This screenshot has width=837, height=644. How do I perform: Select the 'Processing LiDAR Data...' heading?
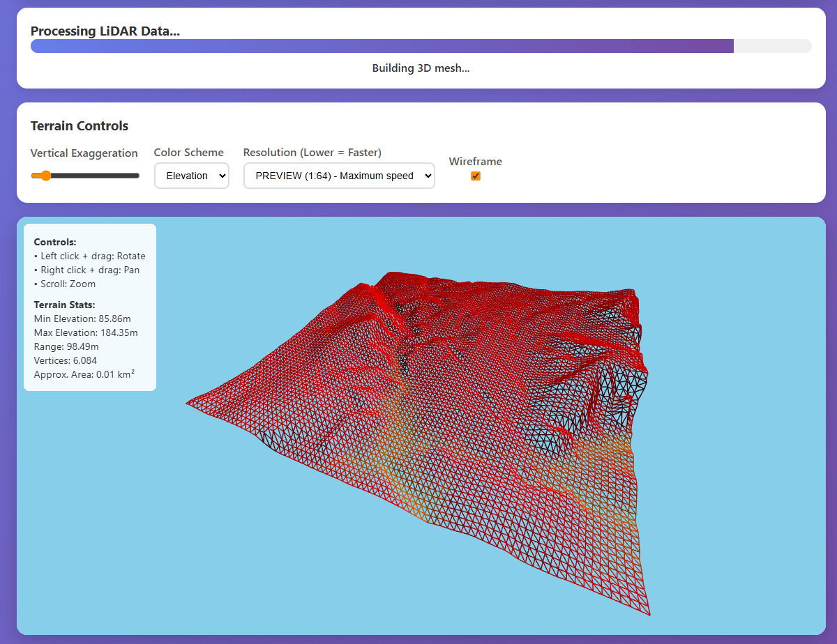pos(105,31)
